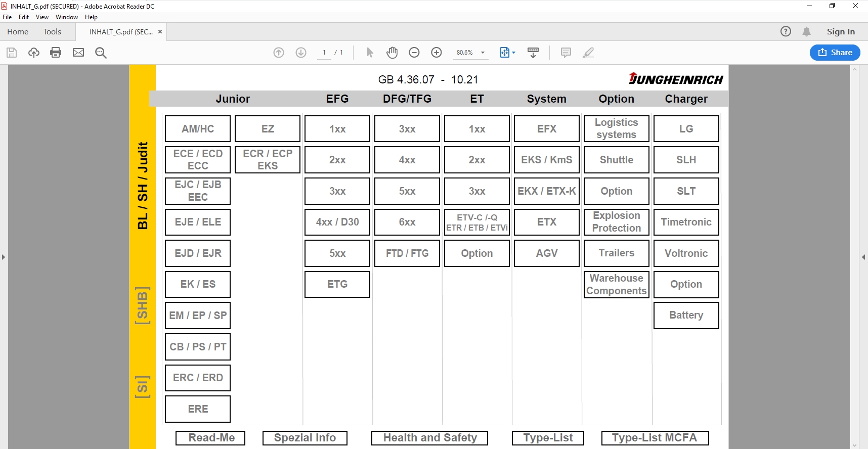The image size is (868, 449).
Task: Open fit page dropdown arrow
Action: tap(513, 53)
